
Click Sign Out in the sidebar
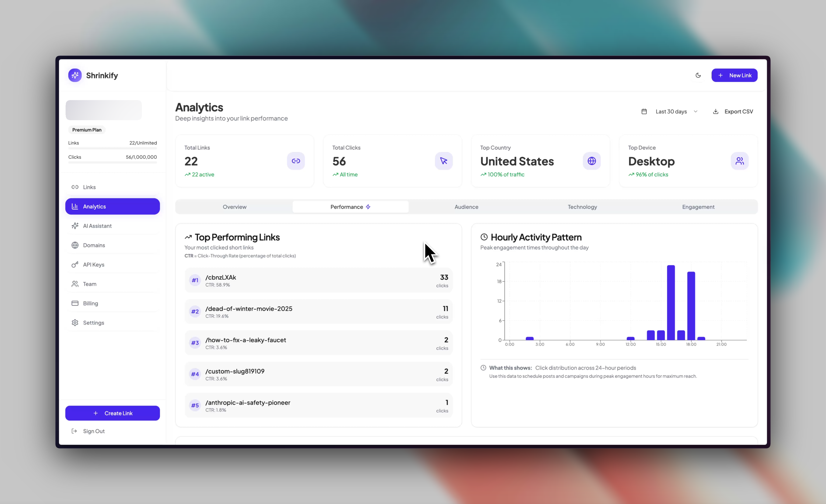94,431
